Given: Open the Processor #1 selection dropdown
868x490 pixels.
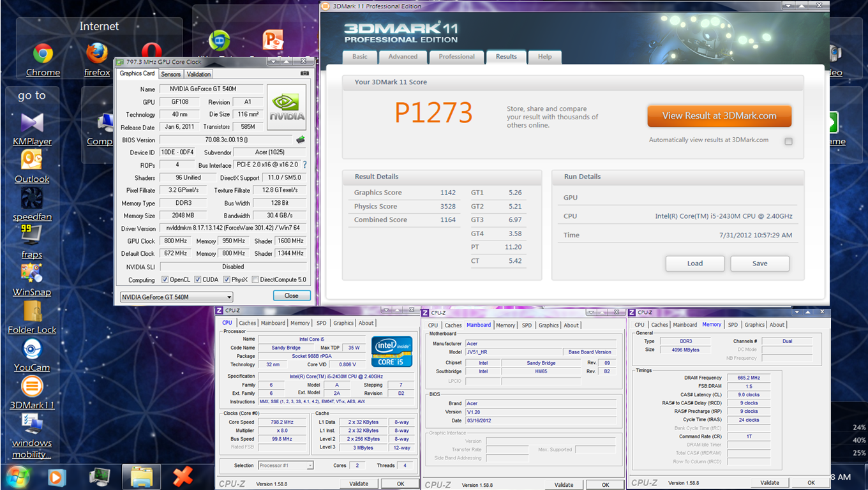Looking at the screenshot, I should pos(286,465).
